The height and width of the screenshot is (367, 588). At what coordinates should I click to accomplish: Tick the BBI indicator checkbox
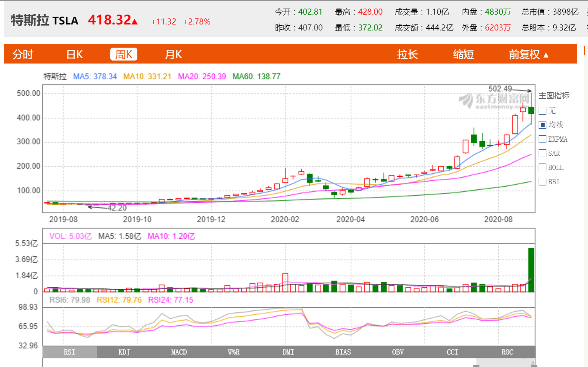pos(543,182)
